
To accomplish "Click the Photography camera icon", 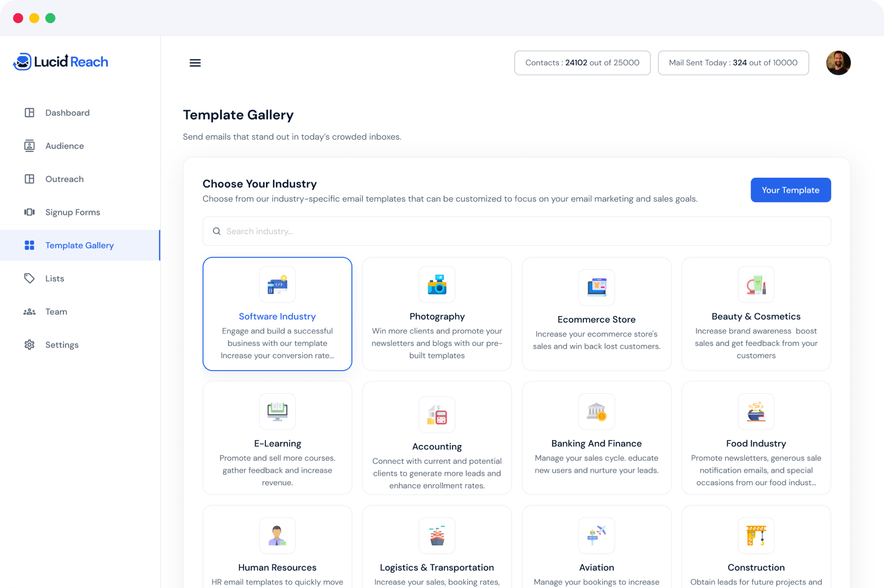I will (x=436, y=285).
